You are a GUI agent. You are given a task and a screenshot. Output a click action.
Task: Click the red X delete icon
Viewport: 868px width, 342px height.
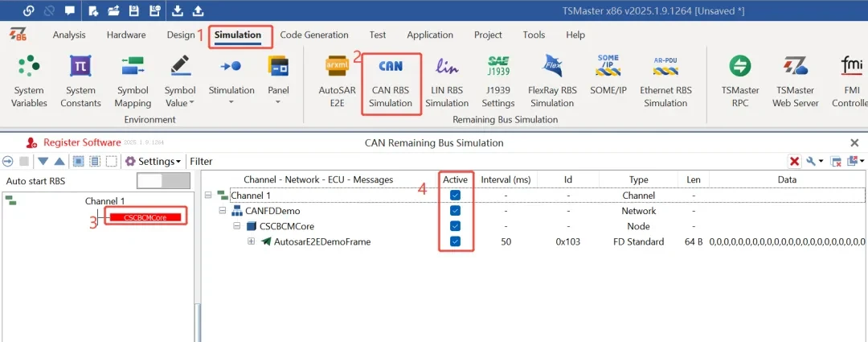(794, 161)
